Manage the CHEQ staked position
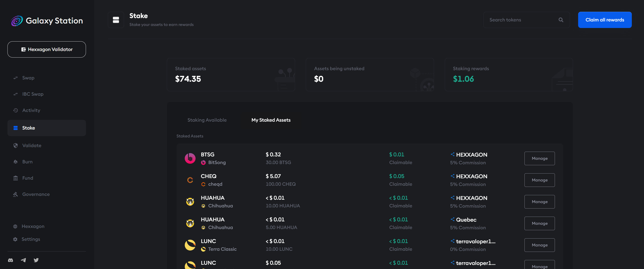Screen dimensions: 644x269 point(539,180)
